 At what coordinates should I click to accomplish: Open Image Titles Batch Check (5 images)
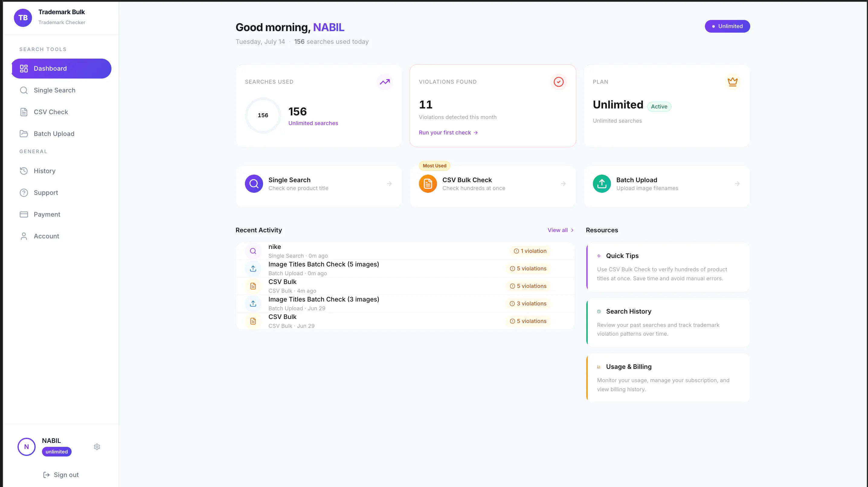(x=405, y=269)
